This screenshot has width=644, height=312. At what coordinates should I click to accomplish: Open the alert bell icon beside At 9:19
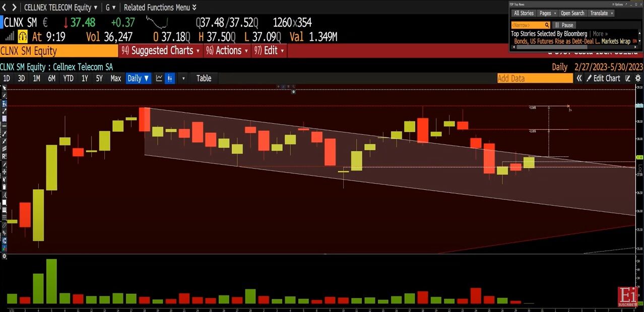coord(23,36)
